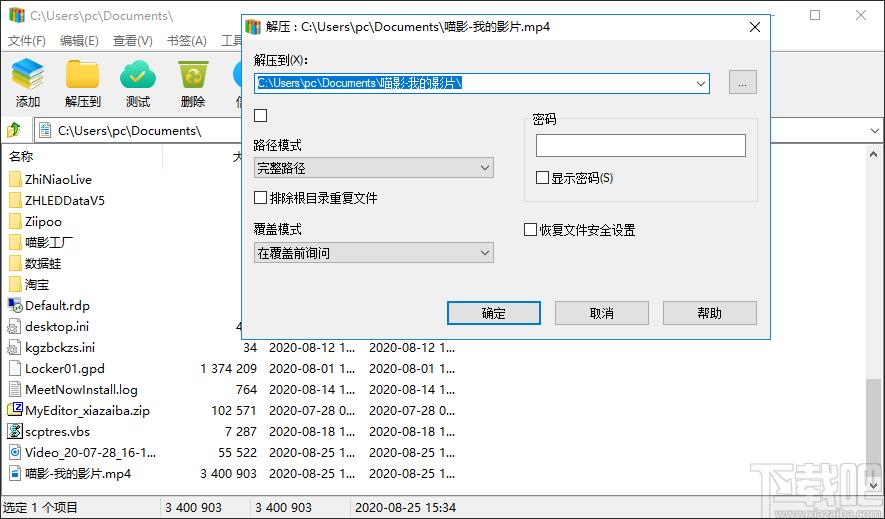Click size value 55 522 for the Video file
Screen dimensions: 885x519
tap(237, 452)
